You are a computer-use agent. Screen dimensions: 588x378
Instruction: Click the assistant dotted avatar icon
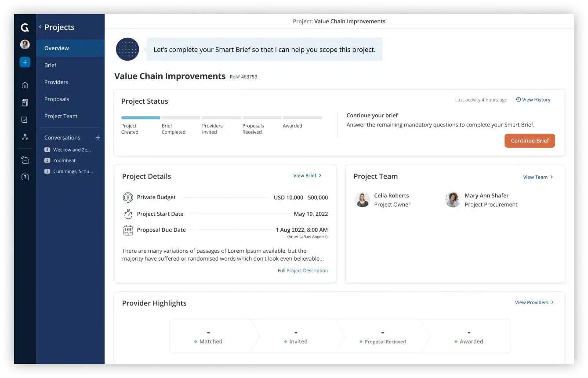[127, 49]
